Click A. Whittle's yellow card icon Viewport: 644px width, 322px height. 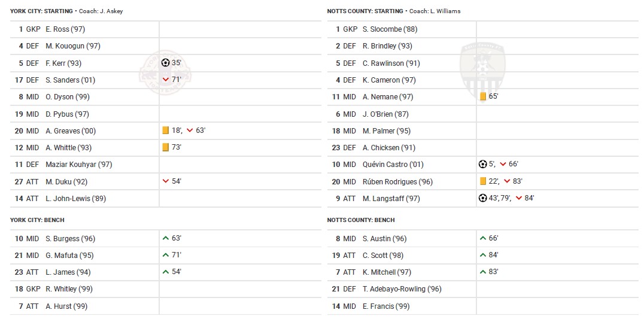click(x=166, y=147)
